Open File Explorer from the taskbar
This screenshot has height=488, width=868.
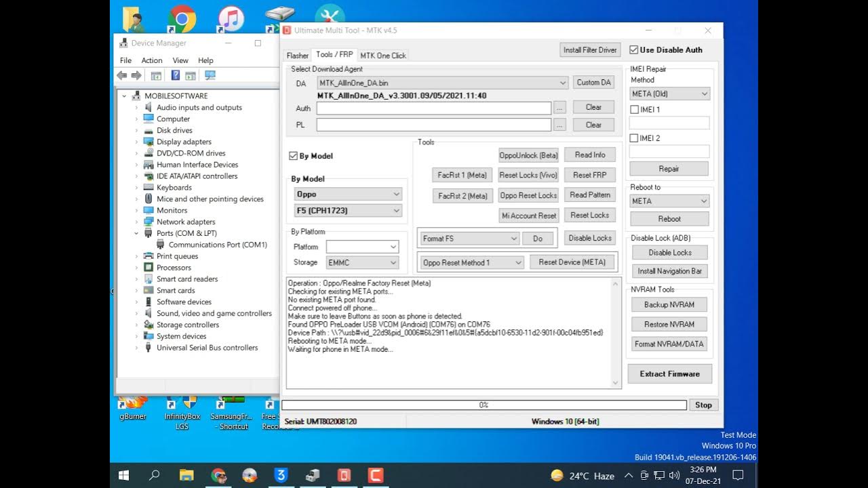coord(186,475)
